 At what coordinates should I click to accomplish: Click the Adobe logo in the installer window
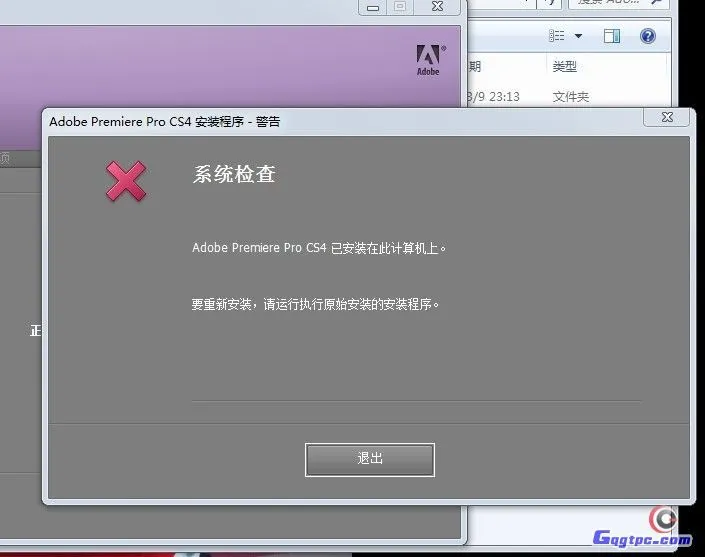pyautogui.click(x=428, y=60)
